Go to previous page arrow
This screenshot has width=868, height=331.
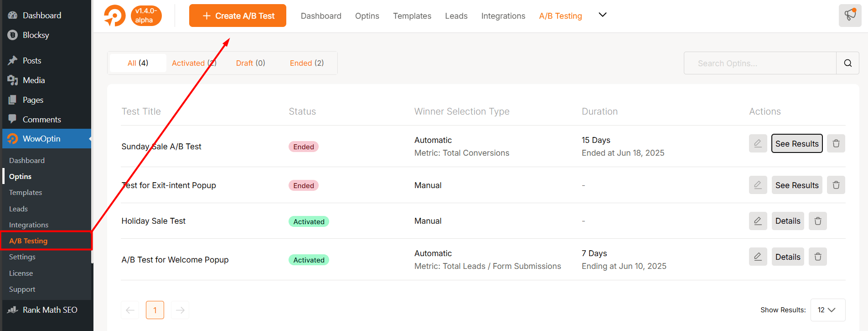tap(130, 310)
